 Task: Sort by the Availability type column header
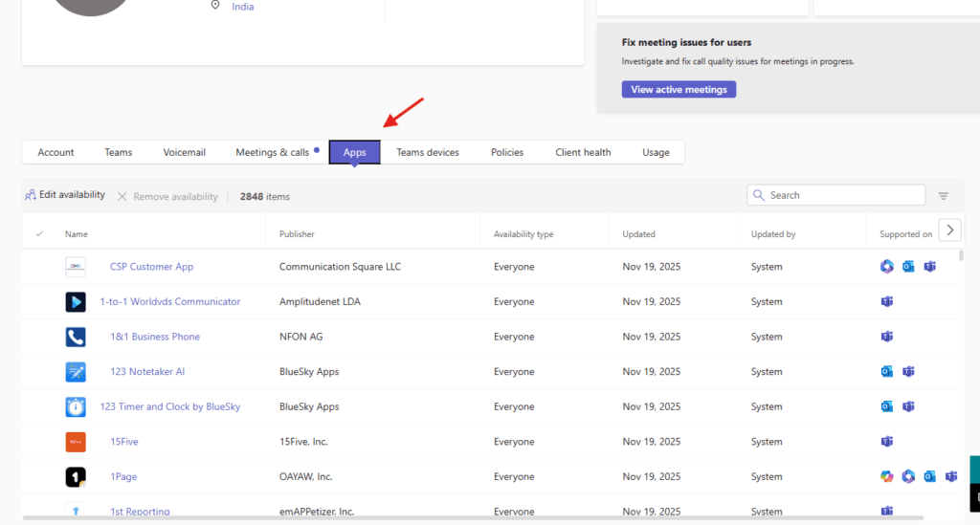coord(523,234)
